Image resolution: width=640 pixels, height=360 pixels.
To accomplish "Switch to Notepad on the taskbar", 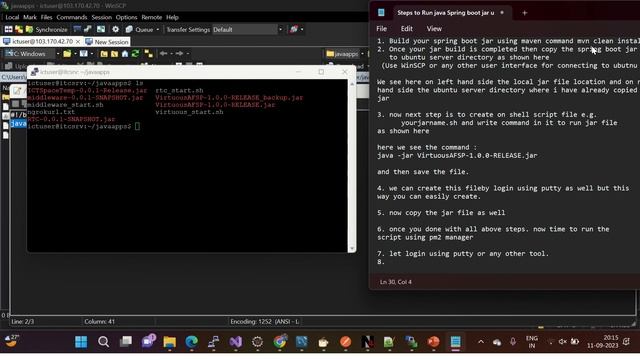I will click(456, 342).
